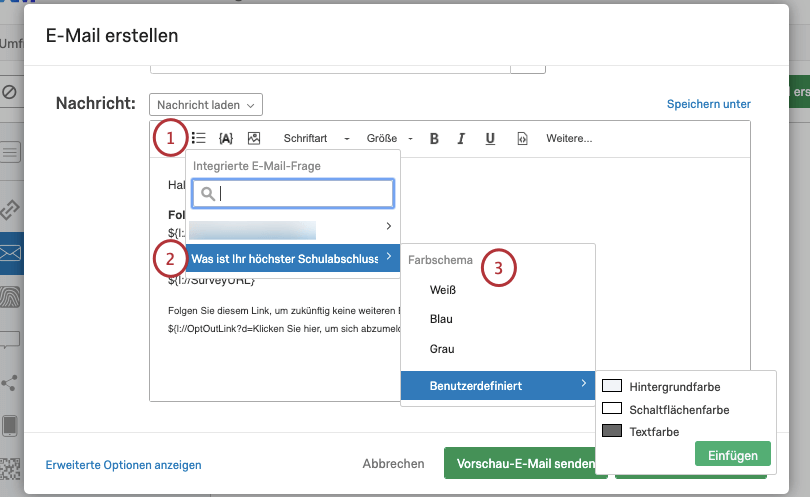Toggle bold formatting
This screenshot has width=810, height=497.
[434, 138]
